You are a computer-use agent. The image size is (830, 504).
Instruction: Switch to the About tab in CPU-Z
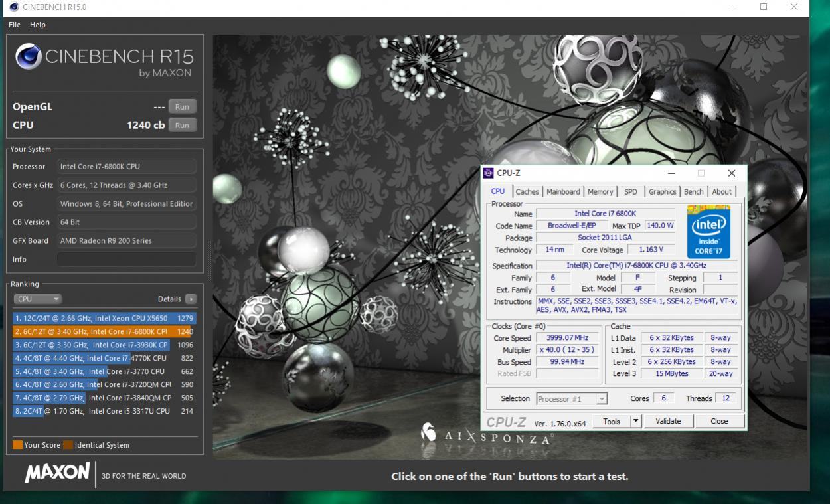click(x=722, y=192)
